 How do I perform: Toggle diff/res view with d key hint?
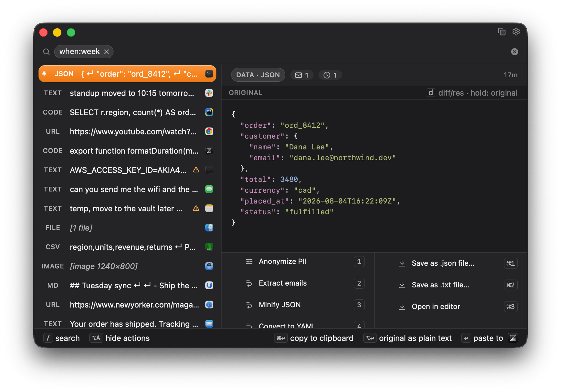pyautogui.click(x=431, y=93)
